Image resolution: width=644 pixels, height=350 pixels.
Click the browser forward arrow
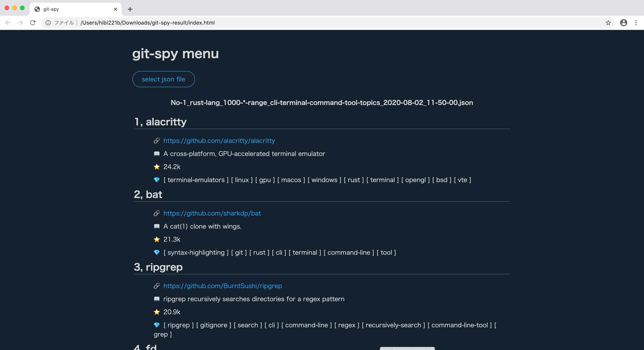click(20, 23)
